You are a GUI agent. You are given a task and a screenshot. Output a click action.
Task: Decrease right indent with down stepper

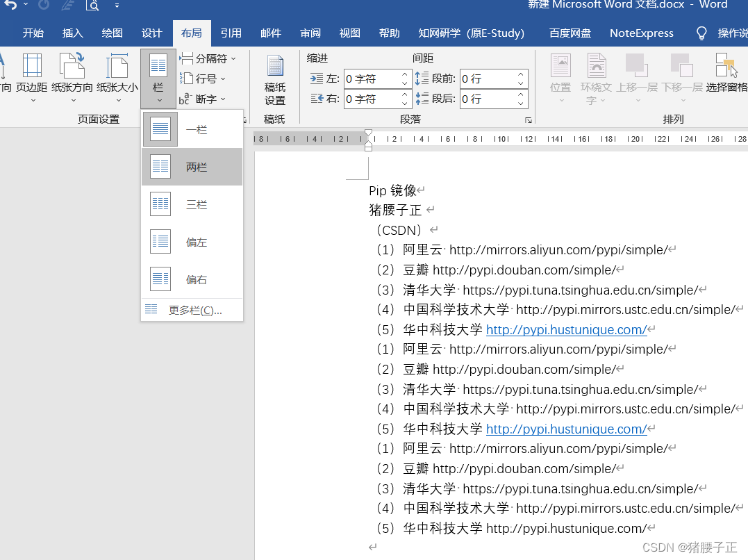point(404,104)
